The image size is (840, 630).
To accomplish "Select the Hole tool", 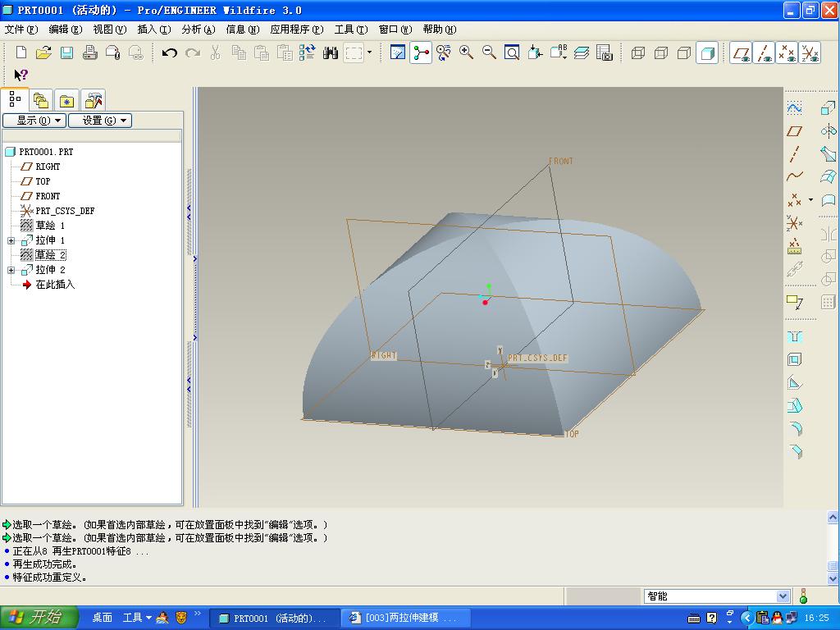I will click(x=794, y=336).
